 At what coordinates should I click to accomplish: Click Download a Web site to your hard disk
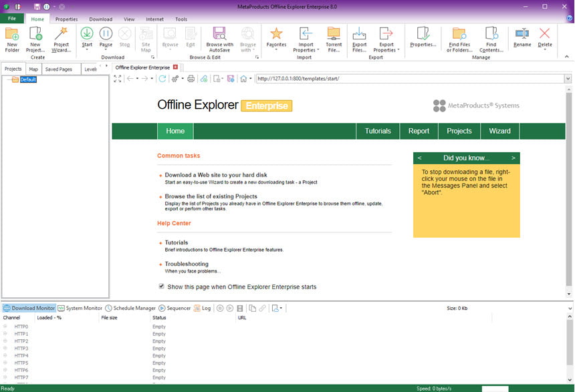pos(216,175)
